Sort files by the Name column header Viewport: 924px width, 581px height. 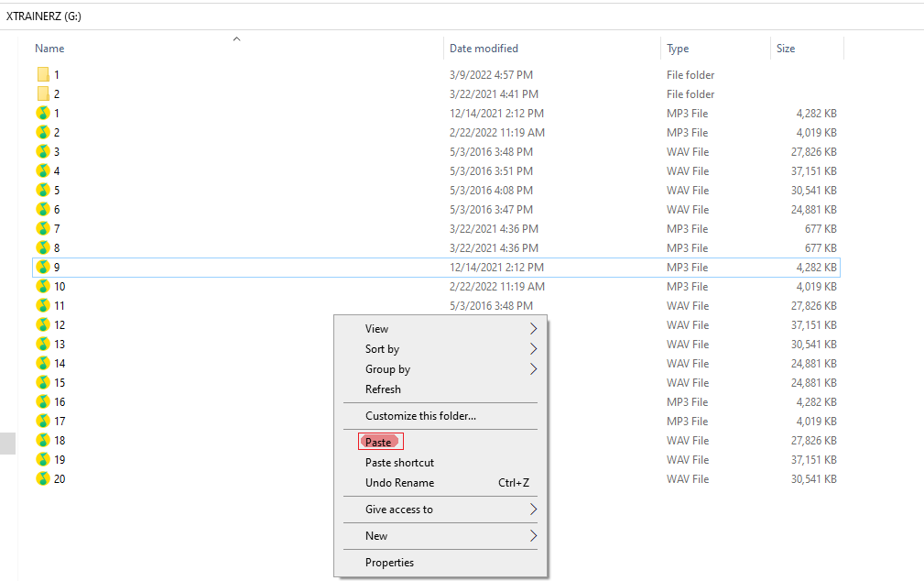[49, 48]
